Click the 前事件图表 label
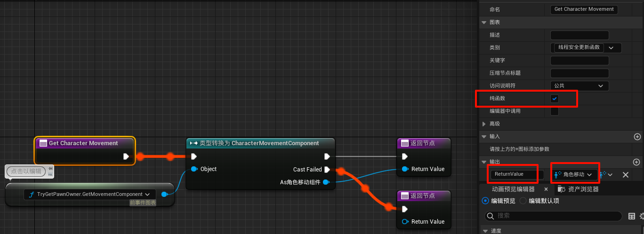This screenshot has width=644, height=234. [x=142, y=203]
